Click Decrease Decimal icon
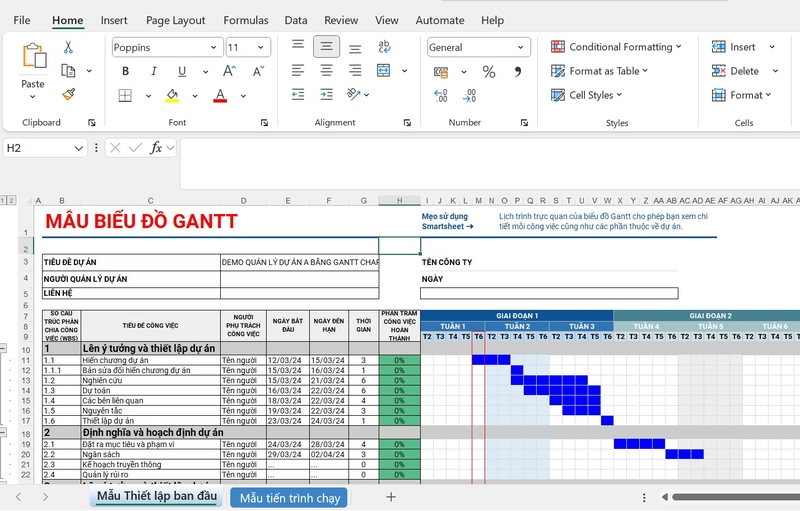Image resolution: width=800 pixels, height=511 pixels. coord(469,95)
